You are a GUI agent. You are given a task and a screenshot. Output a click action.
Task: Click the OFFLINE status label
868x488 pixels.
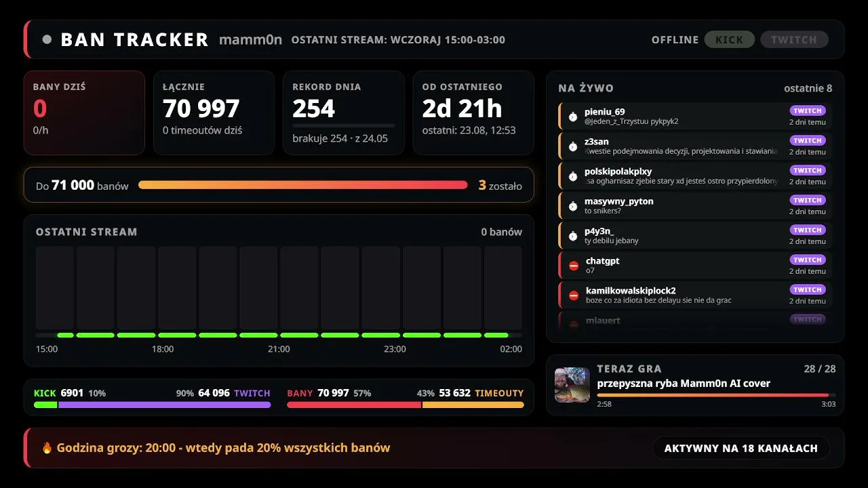(x=675, y=40)
